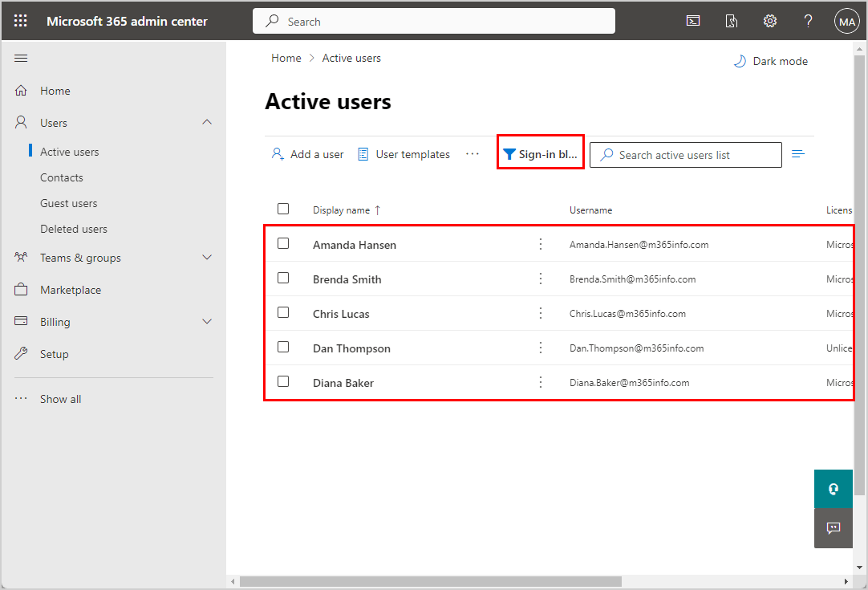Open settings gear icon
Viewport: 868px width, 590px height.
[770, 21]
